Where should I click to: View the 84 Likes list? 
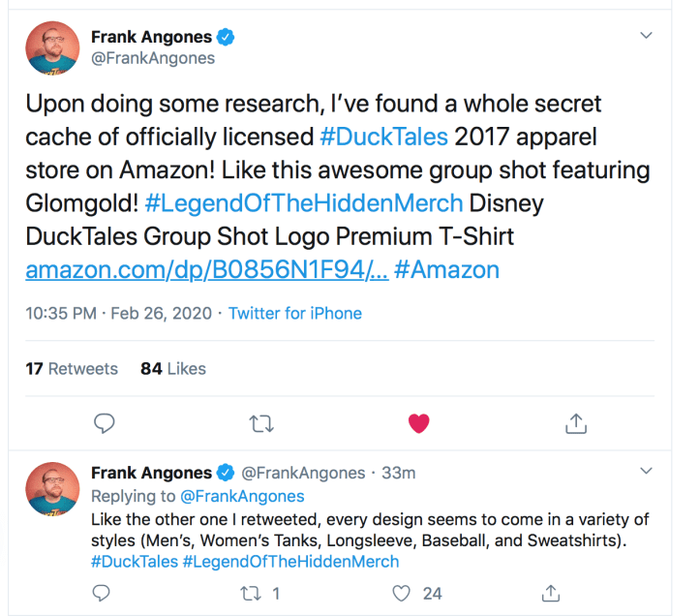(173, 368)
